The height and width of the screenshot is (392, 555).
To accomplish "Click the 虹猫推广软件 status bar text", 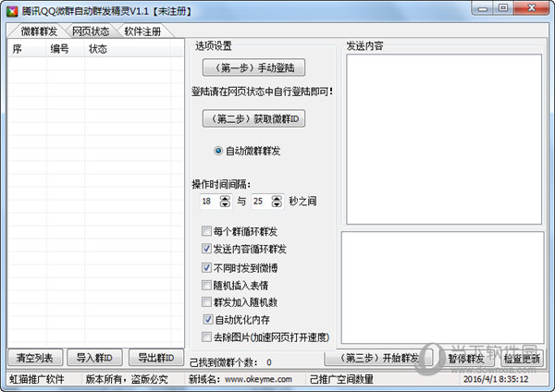I will click(37, 379).
